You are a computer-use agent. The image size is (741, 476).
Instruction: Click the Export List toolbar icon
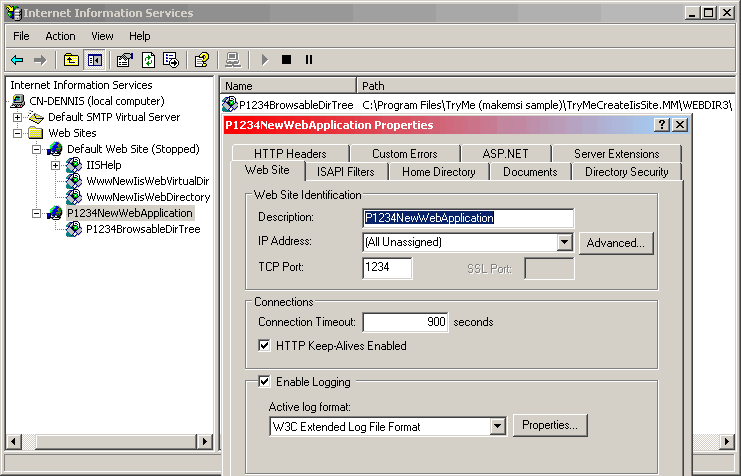coord(171,60)
